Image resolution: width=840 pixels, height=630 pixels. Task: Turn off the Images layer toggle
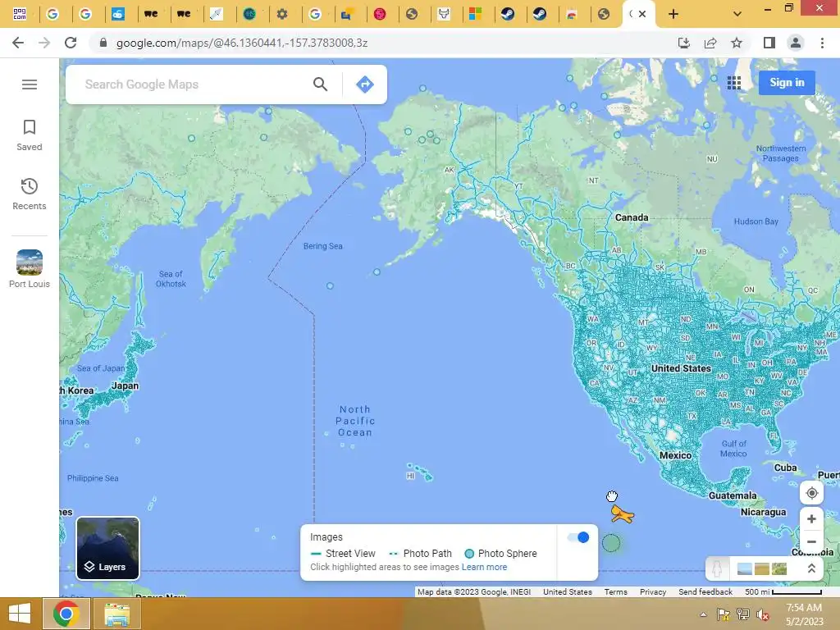point(578,537)
